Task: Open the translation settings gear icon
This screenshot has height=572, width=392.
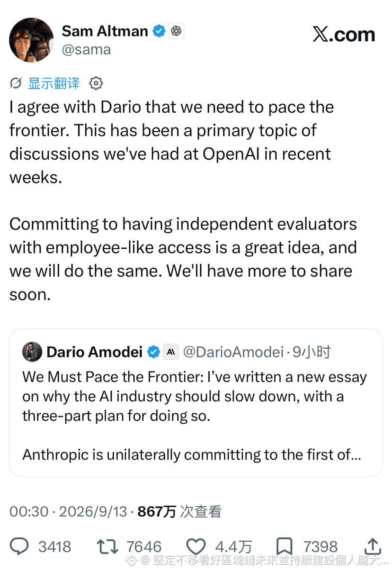Action: coord(96,83)
